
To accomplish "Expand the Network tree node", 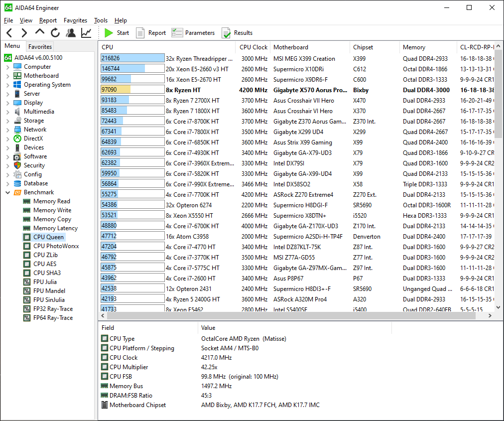I will [x=7, y=130].
